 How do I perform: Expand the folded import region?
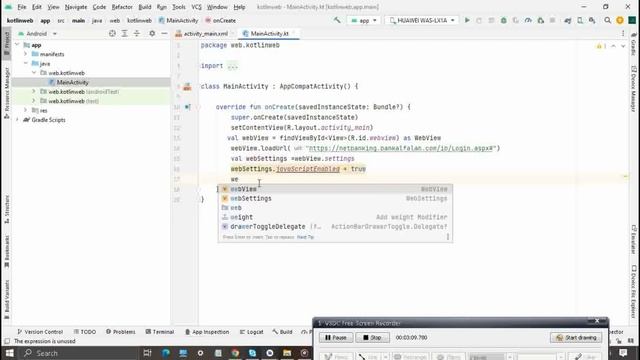[232, 66]
